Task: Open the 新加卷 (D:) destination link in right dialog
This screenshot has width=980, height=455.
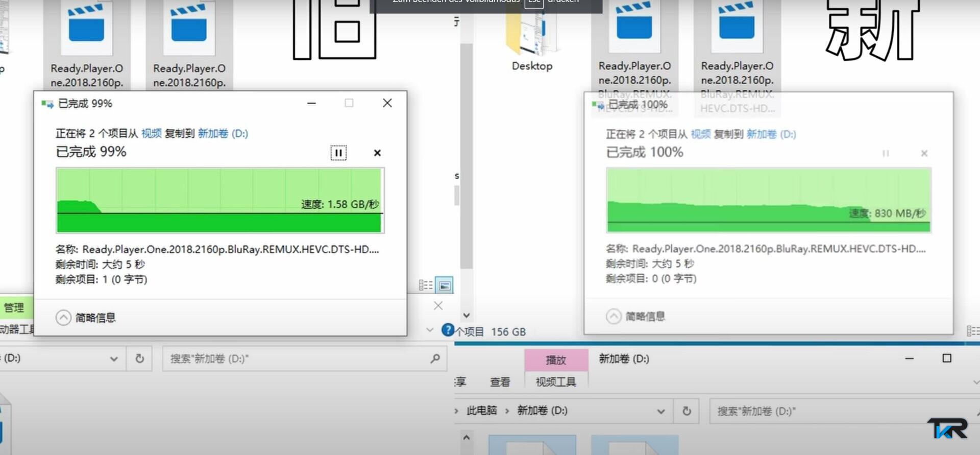Action: (771, 134)
